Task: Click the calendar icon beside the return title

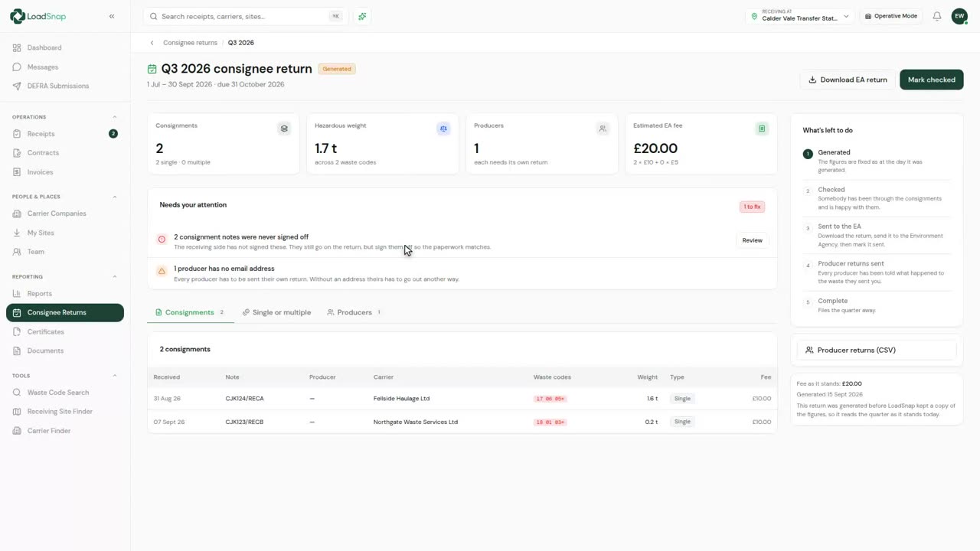Action: pos(152,69)
